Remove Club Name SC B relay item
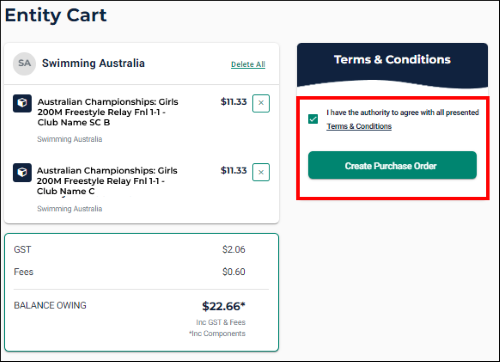Screen dimensions: 500x362 (261, 103)
